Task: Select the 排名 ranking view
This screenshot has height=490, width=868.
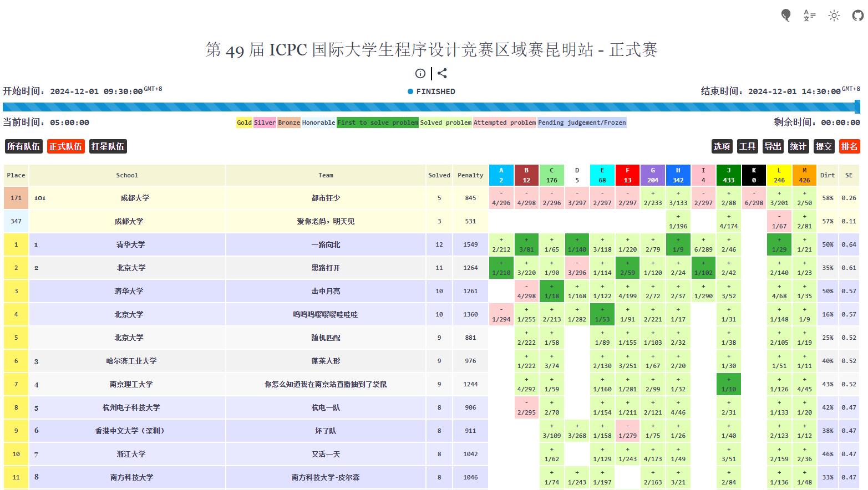Action: click(849, 146)
